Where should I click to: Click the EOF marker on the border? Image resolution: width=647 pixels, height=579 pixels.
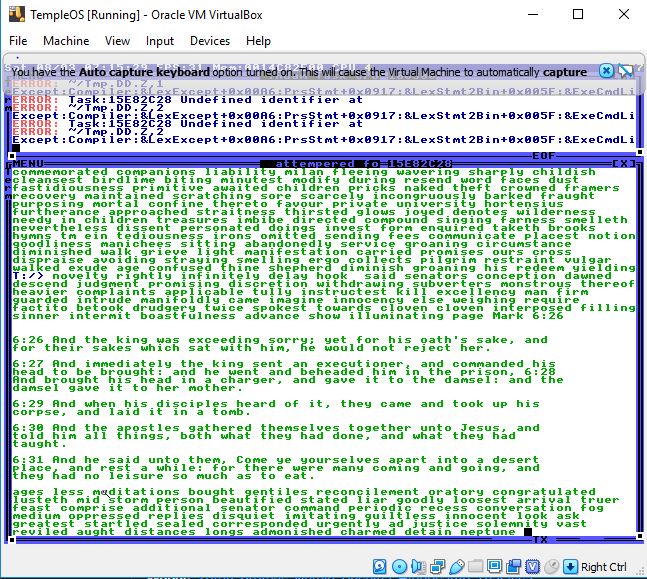(x=543, y=156)
